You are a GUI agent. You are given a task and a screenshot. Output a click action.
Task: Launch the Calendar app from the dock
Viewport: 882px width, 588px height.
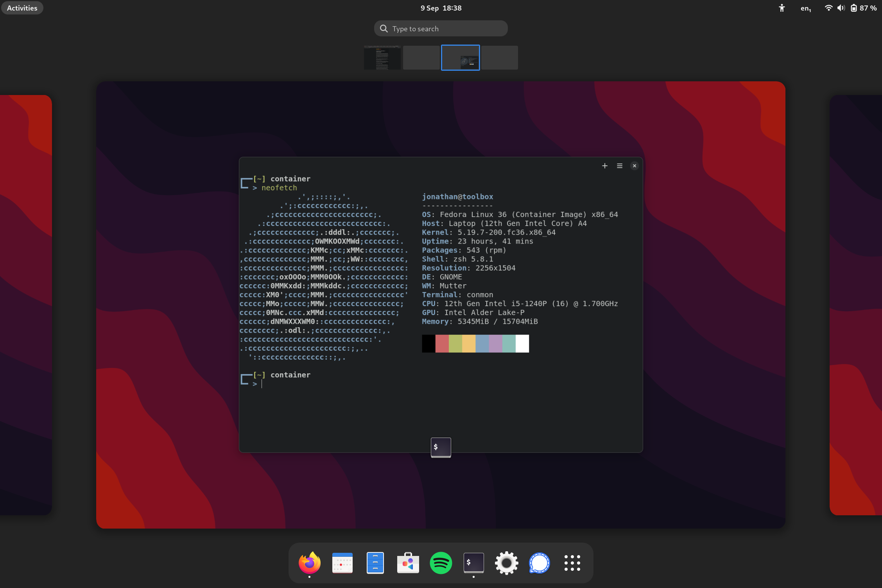point(342,563)
